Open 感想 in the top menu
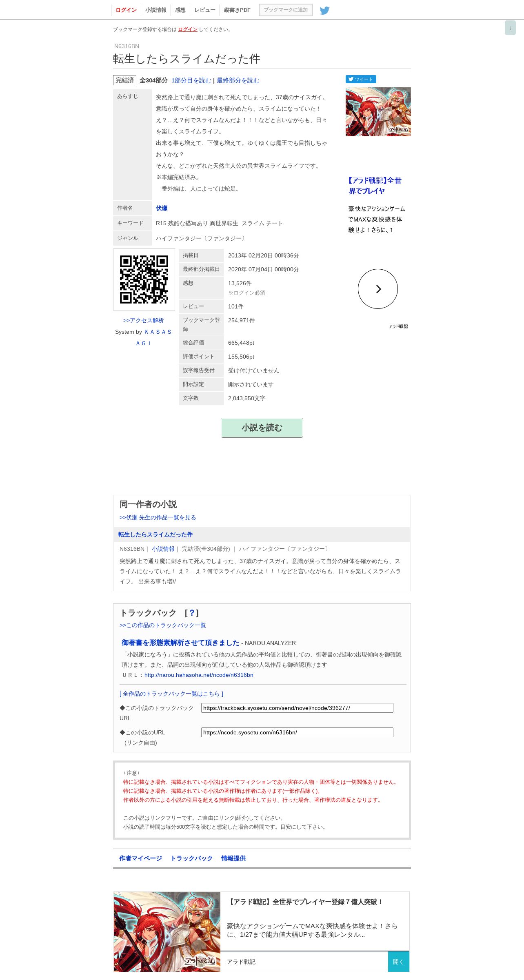The height and width of the screenshot is (980, 524). pyautogui.click(x=180, y=10)
